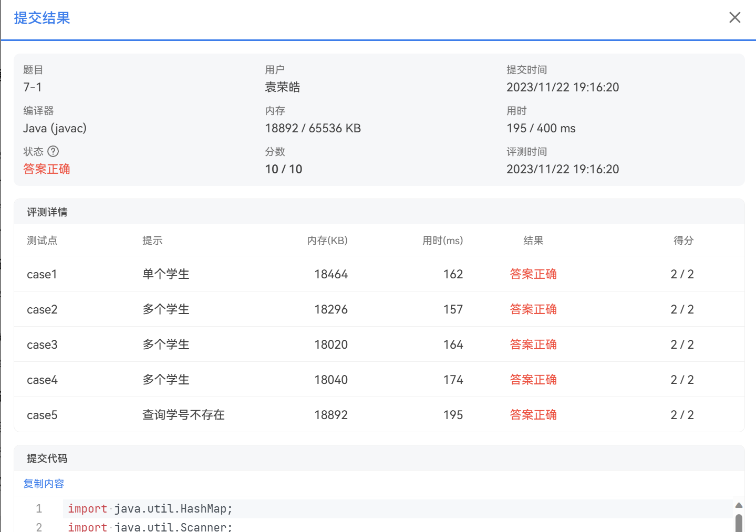Click the case4 test point label
756x532 pixels.
(x=42, y=380)
